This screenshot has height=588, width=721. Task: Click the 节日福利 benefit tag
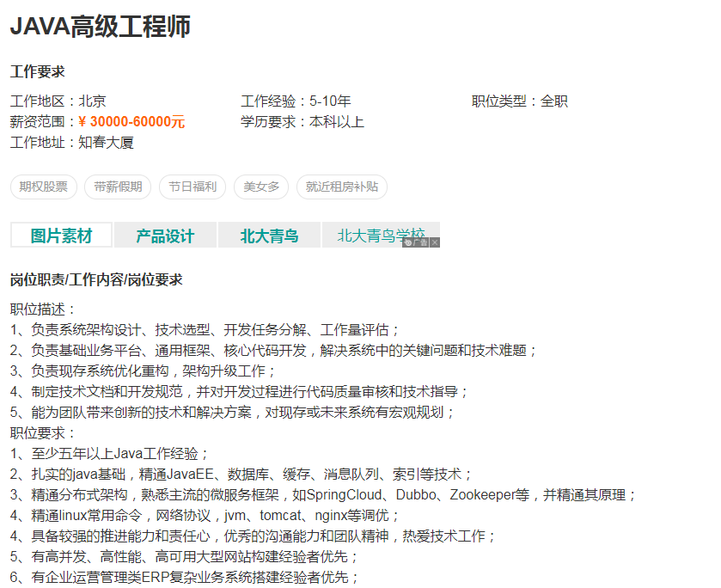tap(192, 187)
